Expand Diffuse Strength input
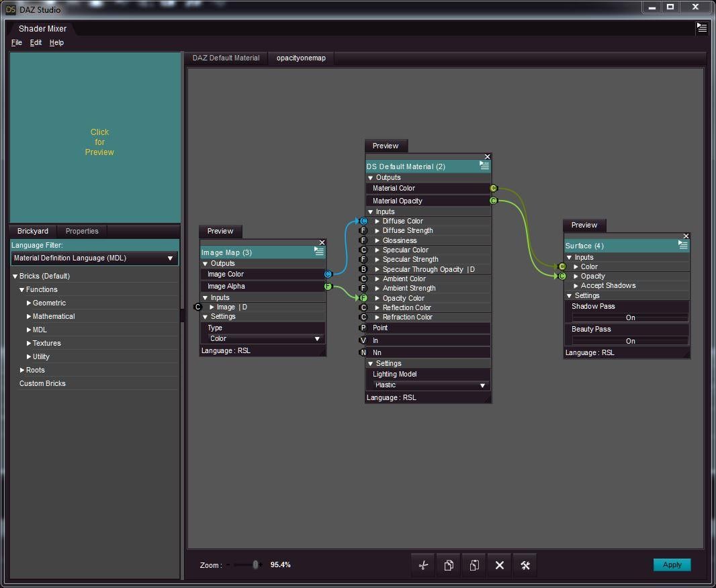 click(377, 231)
